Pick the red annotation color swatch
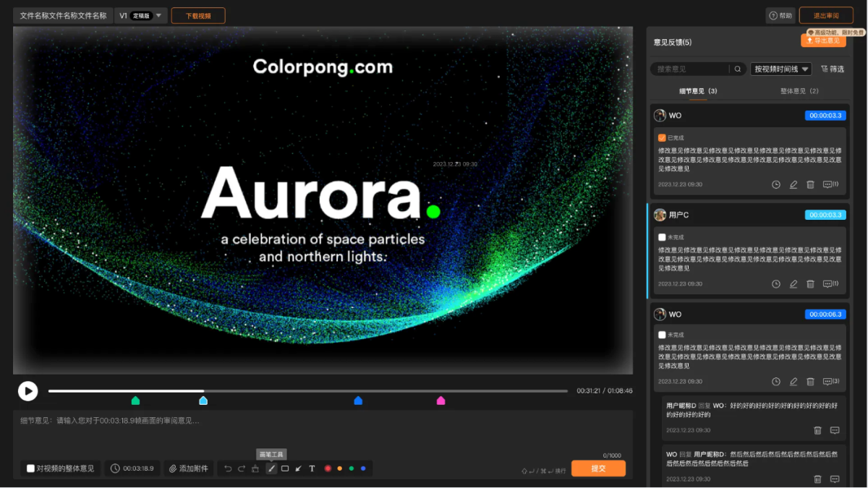 click(328, 468)
